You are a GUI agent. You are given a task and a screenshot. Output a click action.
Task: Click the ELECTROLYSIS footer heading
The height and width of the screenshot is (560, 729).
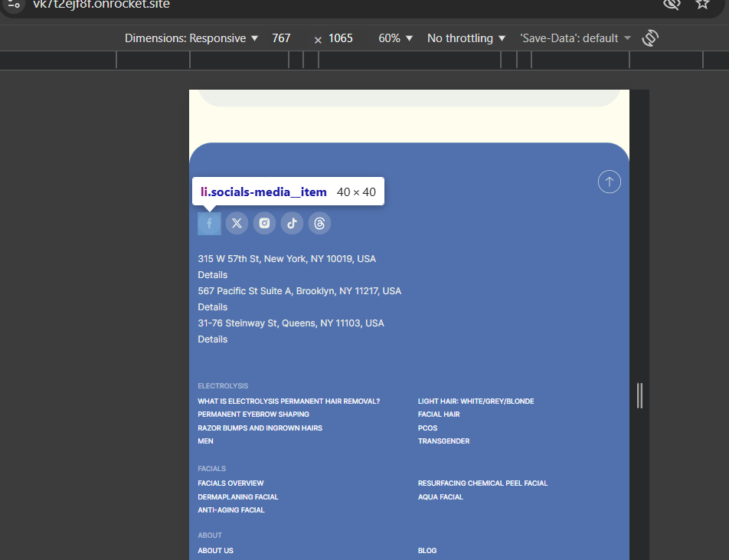click(x=223, y=386)
